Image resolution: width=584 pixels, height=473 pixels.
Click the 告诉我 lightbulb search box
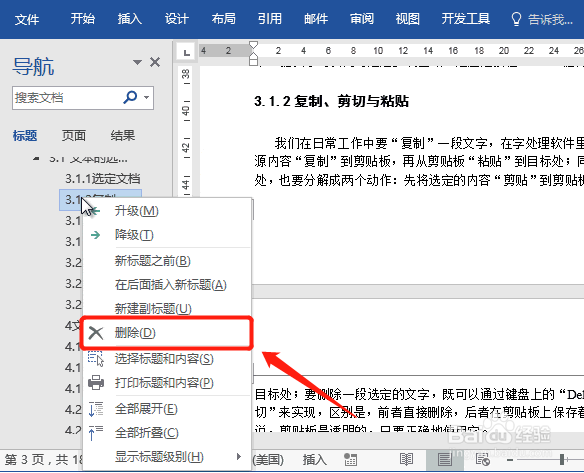(x=542, y=19)
